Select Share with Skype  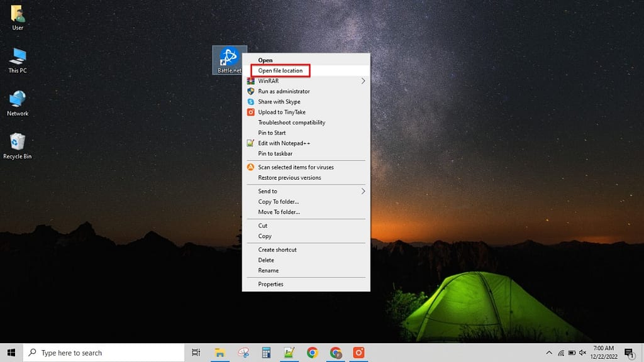tap(306, 102)
